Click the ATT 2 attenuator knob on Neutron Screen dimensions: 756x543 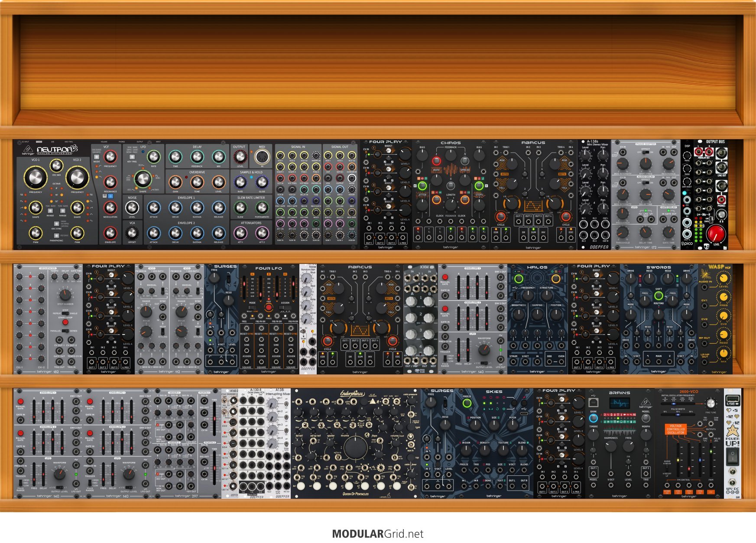point(262,233)
